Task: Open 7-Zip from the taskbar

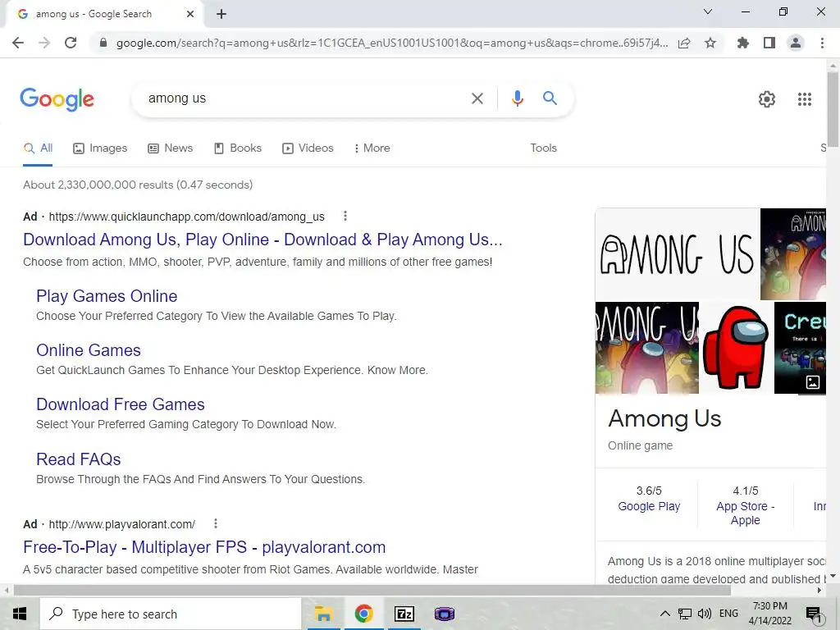Action: click(x=404, y=614)
